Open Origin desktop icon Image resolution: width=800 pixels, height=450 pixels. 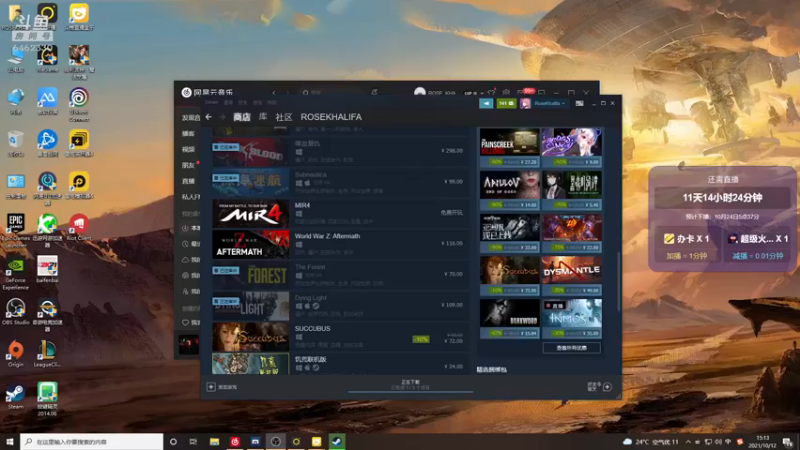[15, 354]
